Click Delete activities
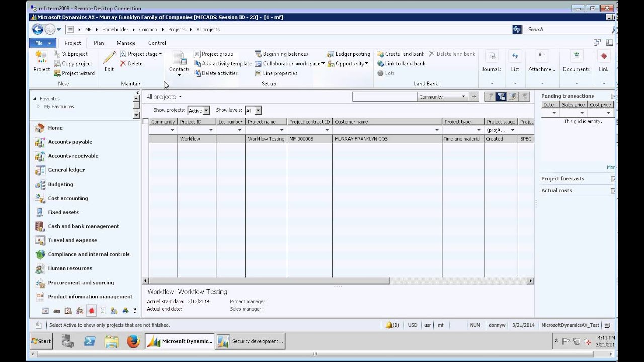The height and width of the screenshot is (362, 644). 215,73
